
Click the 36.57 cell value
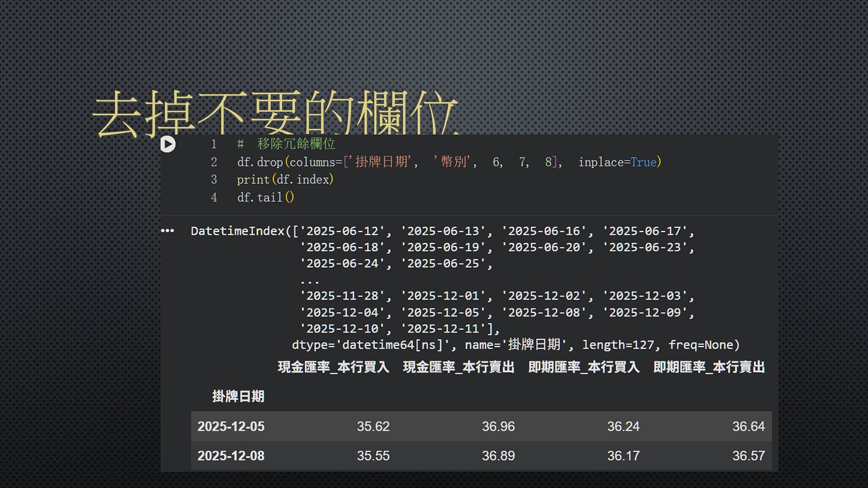748,456
